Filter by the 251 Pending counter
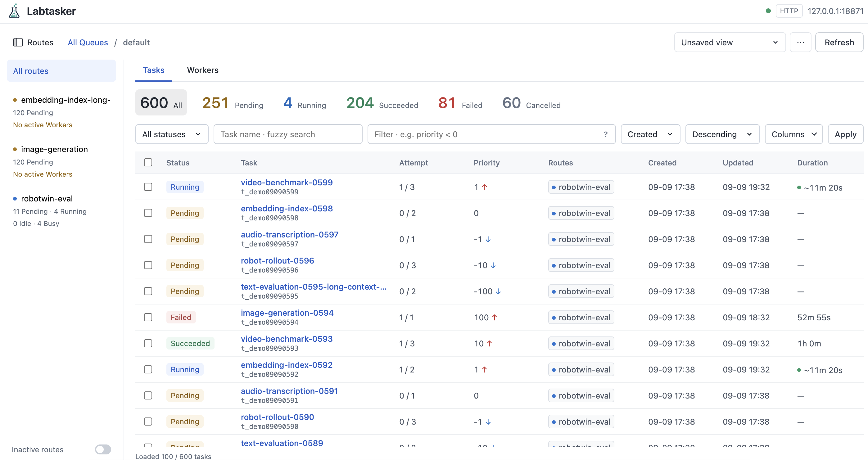This screenshot has width=868, height=460. click(x=233, y=103)
